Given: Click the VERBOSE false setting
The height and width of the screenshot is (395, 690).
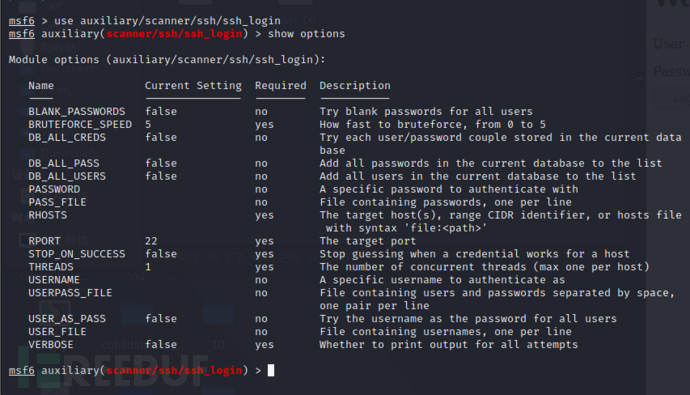Looking at the screenshot, I should [x=161, y=344].
